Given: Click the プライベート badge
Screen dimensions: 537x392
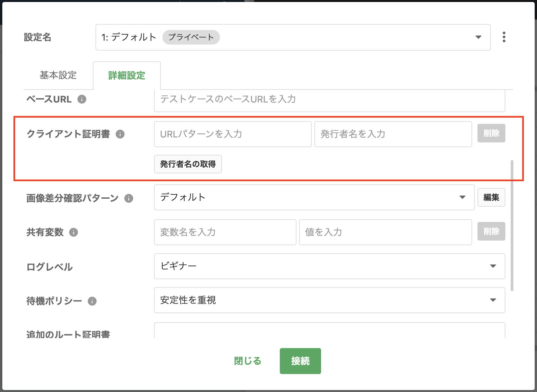Looking at the screenshot, I should [191, 37].
